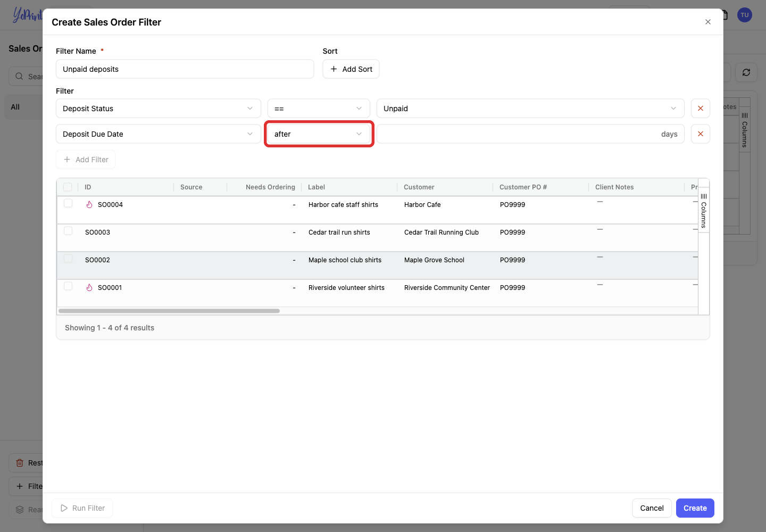Image resolution: width=766 pixels, height=532 pixels.
Task: Click the Customer PO # column header
Action: [523, 187]
